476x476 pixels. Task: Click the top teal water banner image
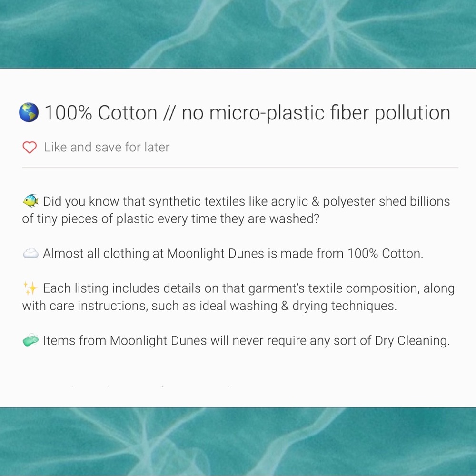coord(238,34)
